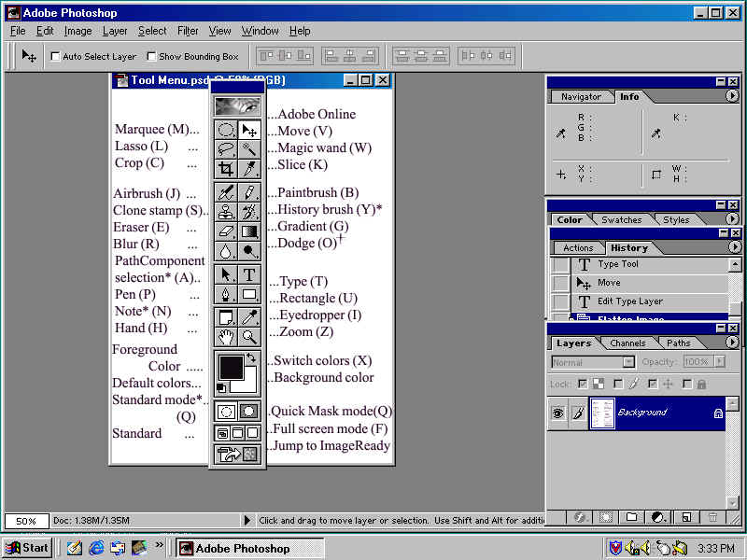Toggle Lock image pixels checkbox with brush
Viewport: 747px width, 560px height.
point(618,384)
